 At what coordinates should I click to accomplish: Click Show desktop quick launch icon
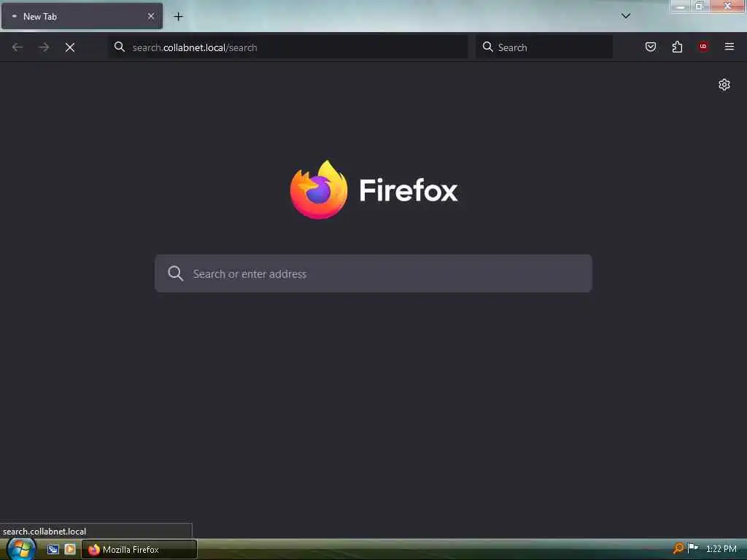pos(53,550)
